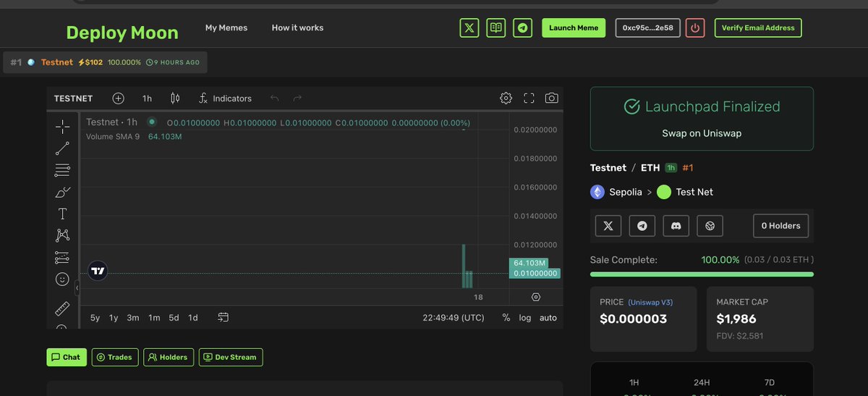The height and width of the screenshot is (396, 868).
Task: Select the trend line drawing tool
Action: [63, 148]
